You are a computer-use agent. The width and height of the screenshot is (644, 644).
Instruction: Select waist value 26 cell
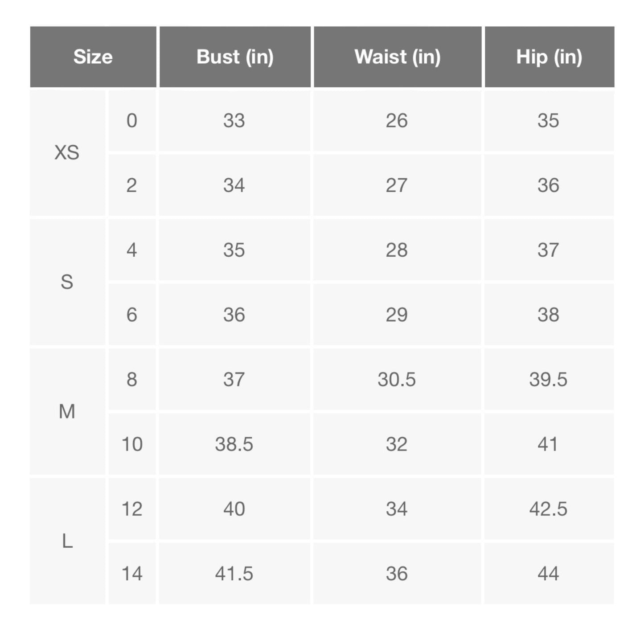click(x=397, y=121)
